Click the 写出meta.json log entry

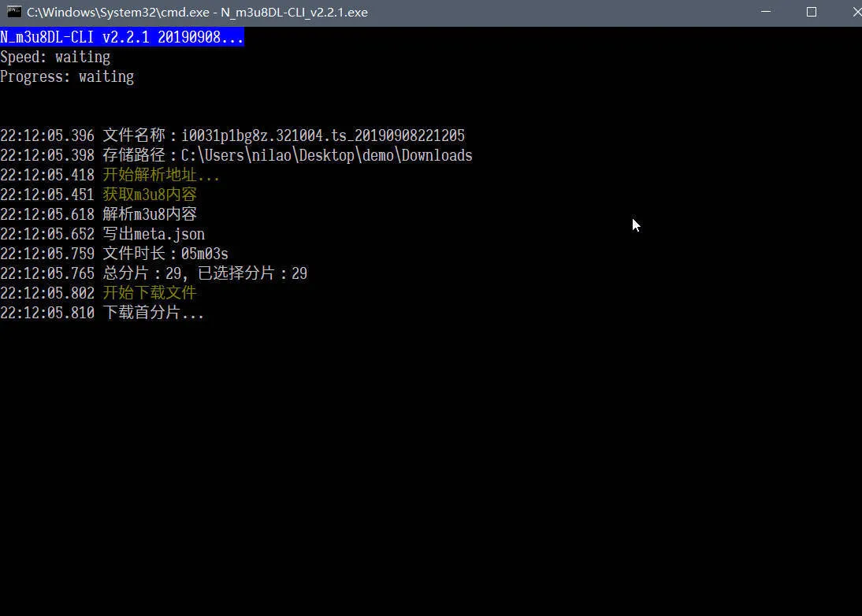pyautogui.click(x=154, y=233)
